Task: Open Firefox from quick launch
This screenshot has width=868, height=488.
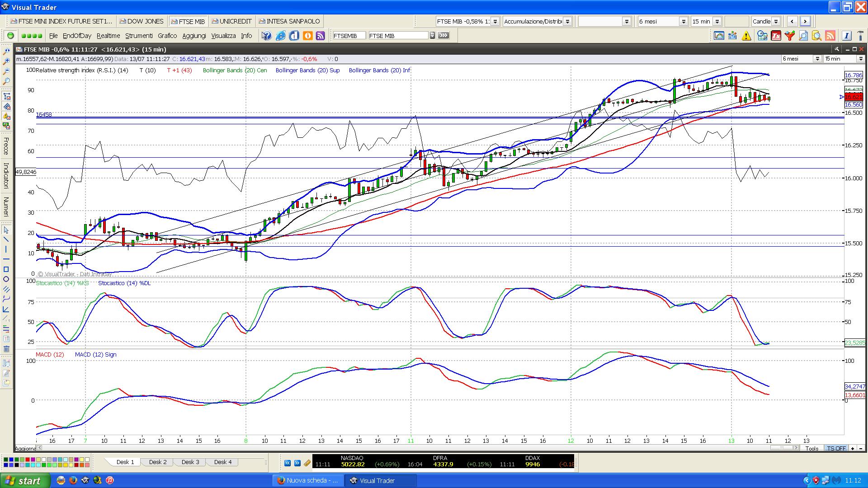Action: pos(73,480)
